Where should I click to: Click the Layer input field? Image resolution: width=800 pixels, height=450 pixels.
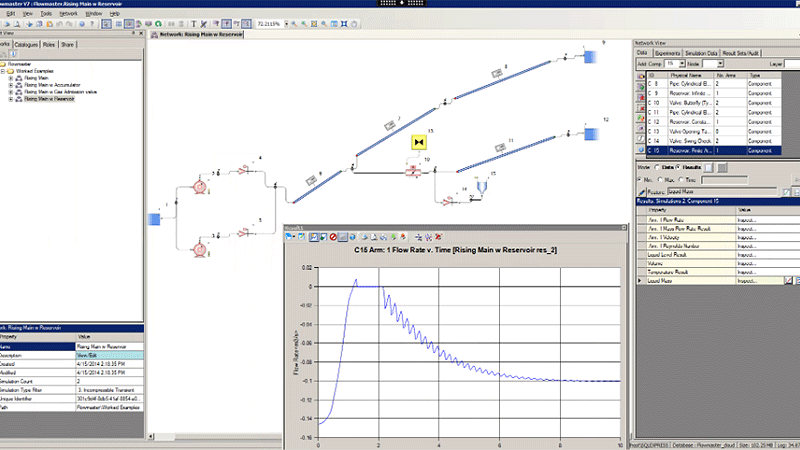[x=792, y=64]
